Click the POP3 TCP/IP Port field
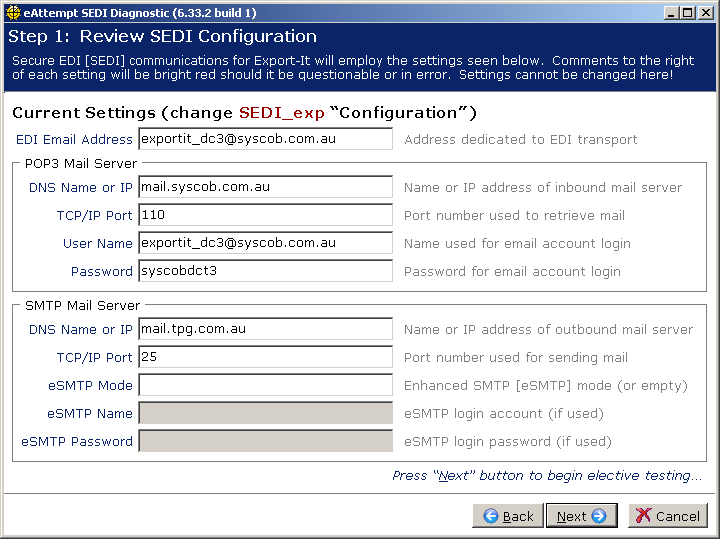The image size is (720, 539). (265, 215)
